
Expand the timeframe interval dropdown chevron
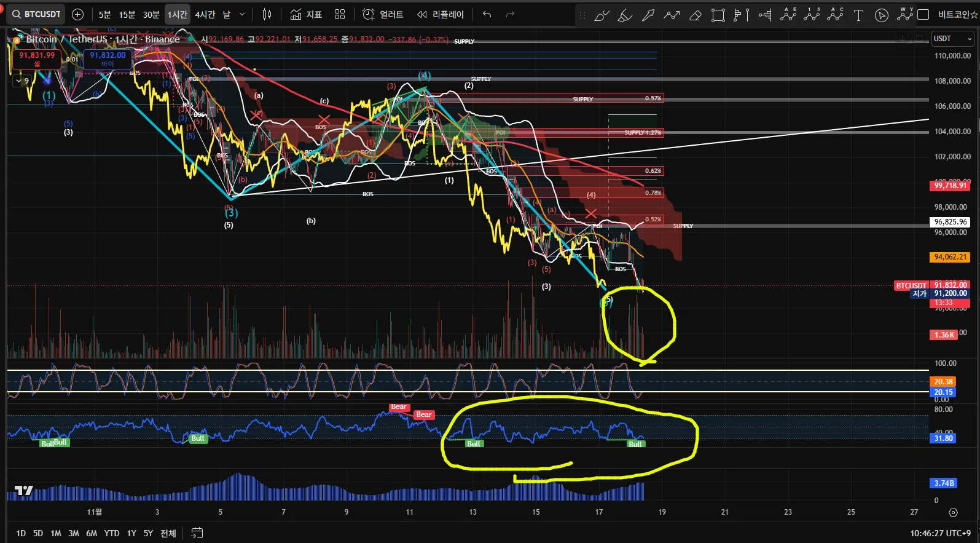242,14
